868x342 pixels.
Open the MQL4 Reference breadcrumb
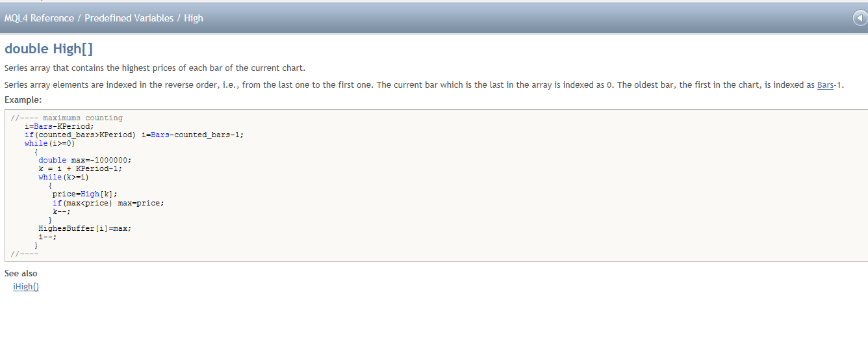coord(39,18)
